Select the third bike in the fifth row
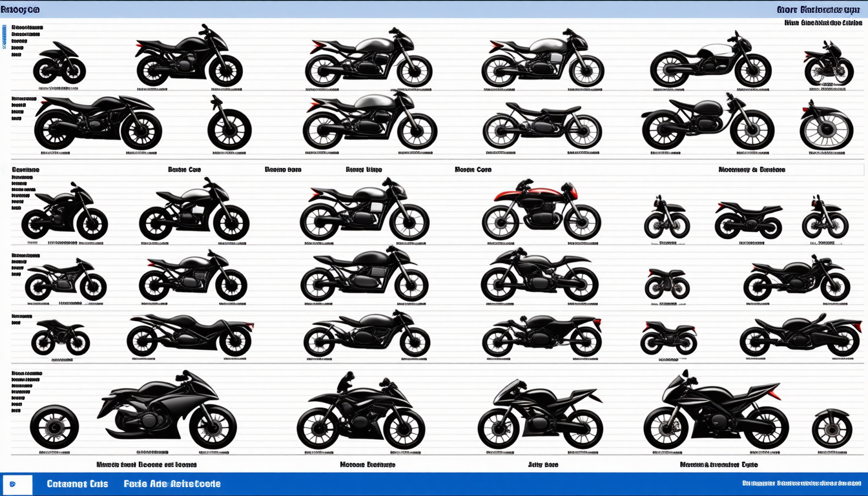Screen dimensions: 868x496 [366, 333]
